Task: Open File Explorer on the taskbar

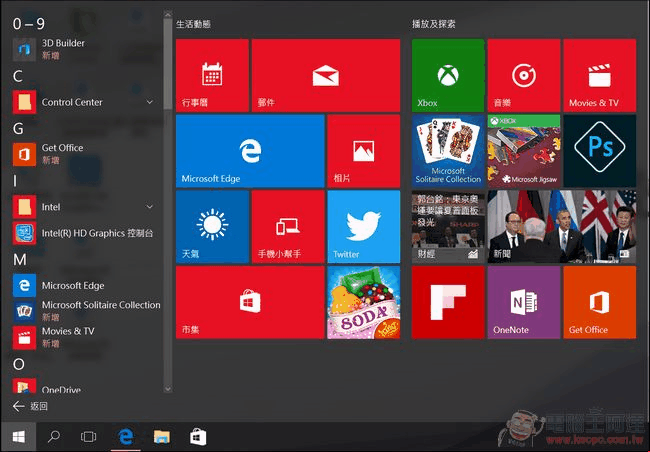Action: [162, 437]
